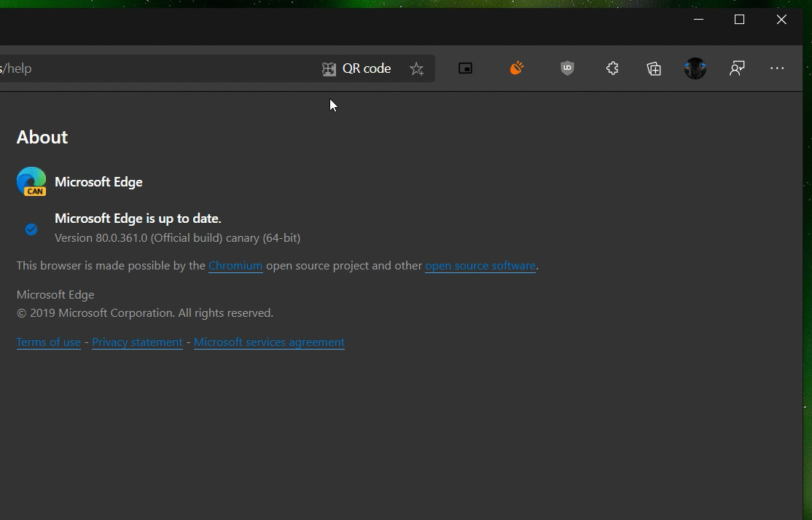Open the picture-in-picture extension icon
This screenshot has height=520, width=812.
pyautogui.click(x=465, y=68)
